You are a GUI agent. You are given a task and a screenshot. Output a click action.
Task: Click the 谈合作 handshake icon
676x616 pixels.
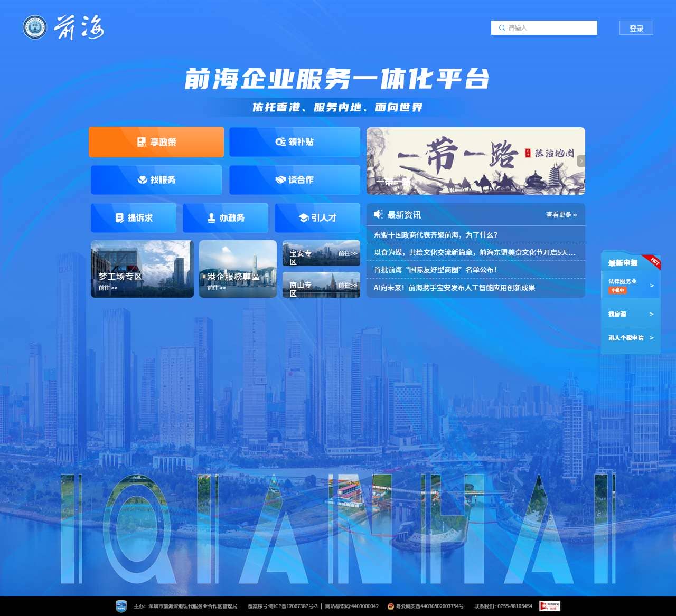click(281, 180)
